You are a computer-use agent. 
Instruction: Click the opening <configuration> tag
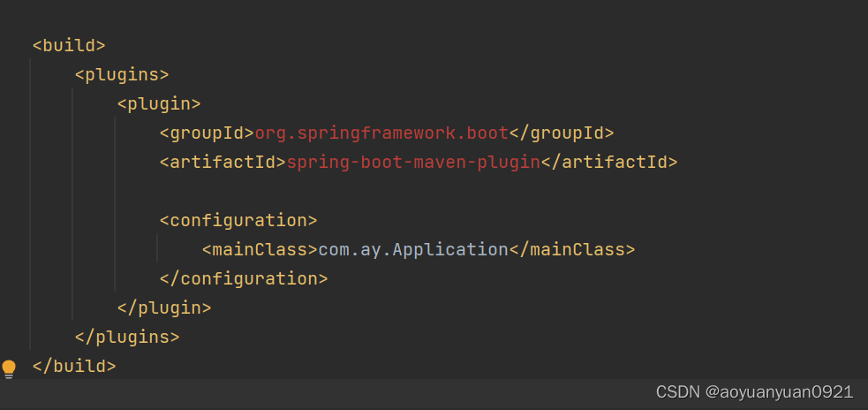pyautogui.click(x=238, y=220)
